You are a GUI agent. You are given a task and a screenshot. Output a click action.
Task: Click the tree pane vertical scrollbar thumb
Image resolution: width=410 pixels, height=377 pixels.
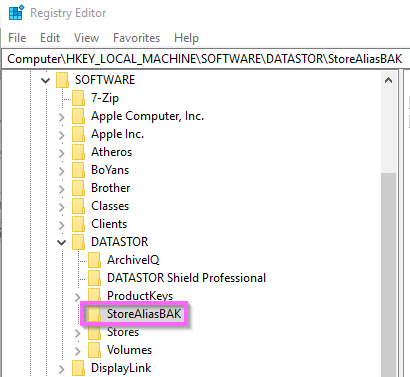click(388, 275)
